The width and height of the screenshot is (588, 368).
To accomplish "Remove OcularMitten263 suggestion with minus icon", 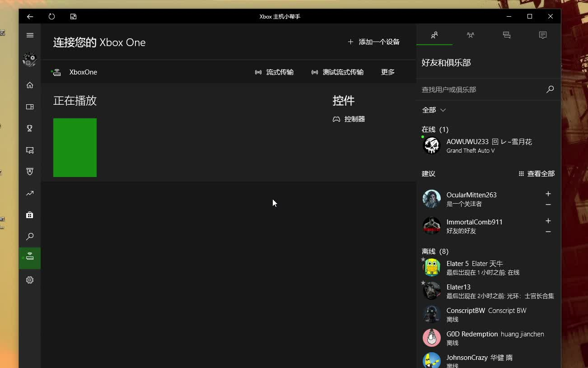I will point(548,205).
